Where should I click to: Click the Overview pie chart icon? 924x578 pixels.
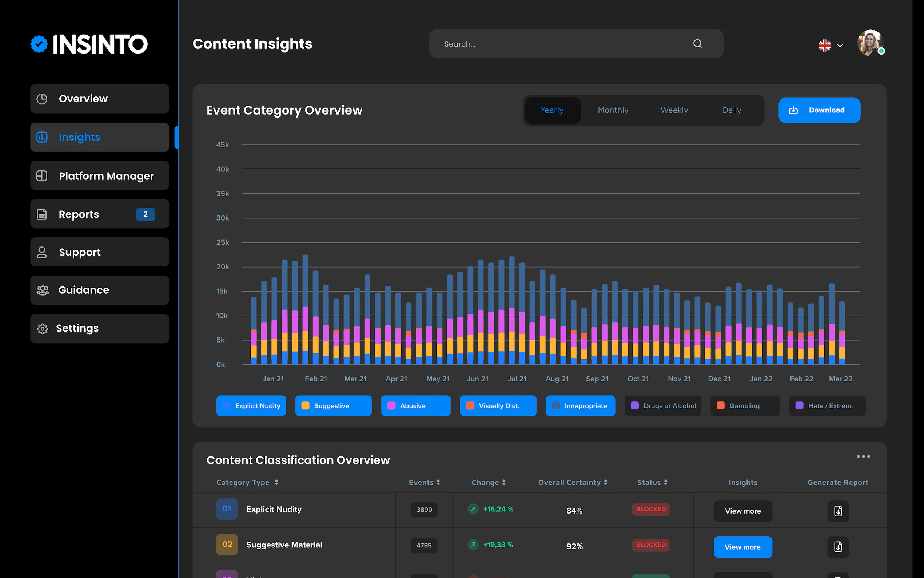41,99
